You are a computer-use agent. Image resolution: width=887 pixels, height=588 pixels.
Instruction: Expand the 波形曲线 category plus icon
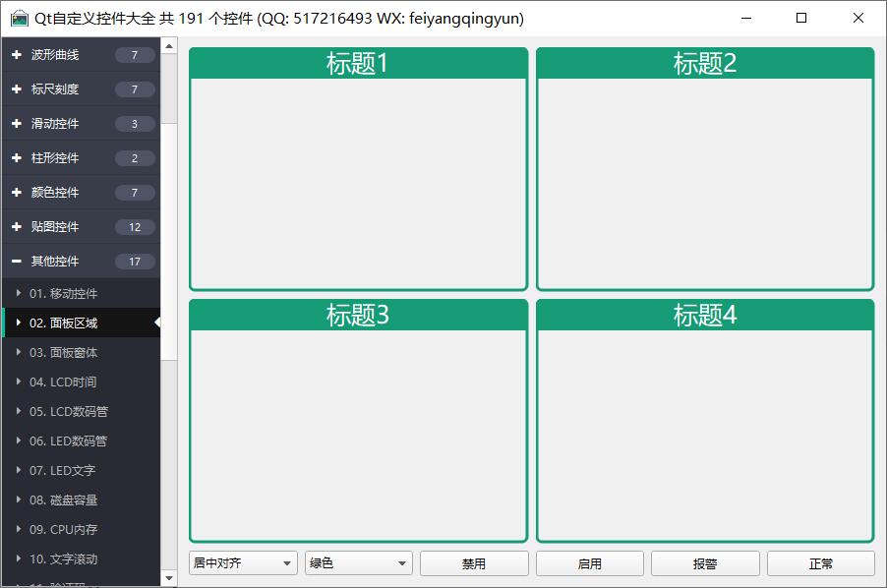click(x=16, y=55)
